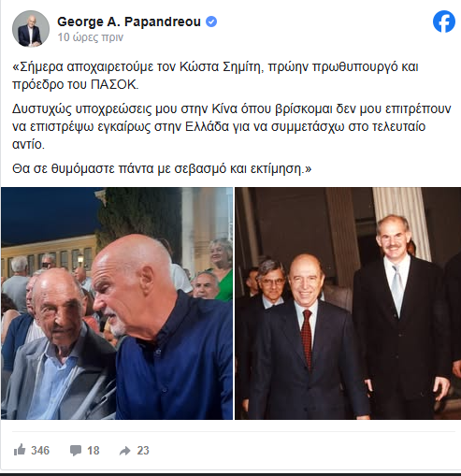Click the first paragraph mentioning Κώστα Σημίτη

(x=215, y=76)
